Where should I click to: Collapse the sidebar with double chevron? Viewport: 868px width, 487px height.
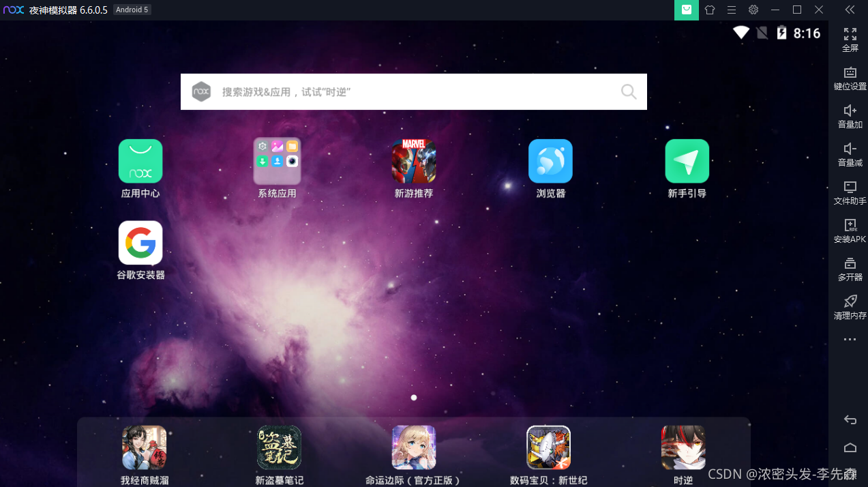tap(850, 10)
